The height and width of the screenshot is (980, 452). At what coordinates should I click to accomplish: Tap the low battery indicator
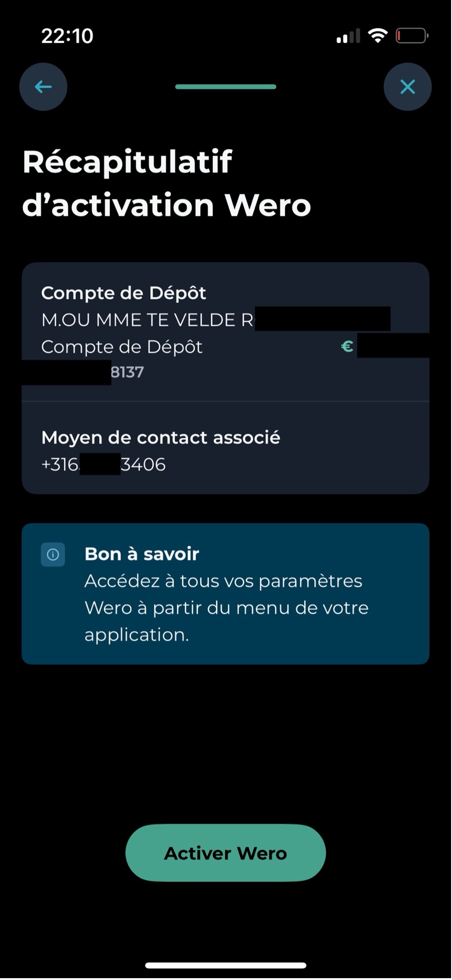[x=411, y=36]
